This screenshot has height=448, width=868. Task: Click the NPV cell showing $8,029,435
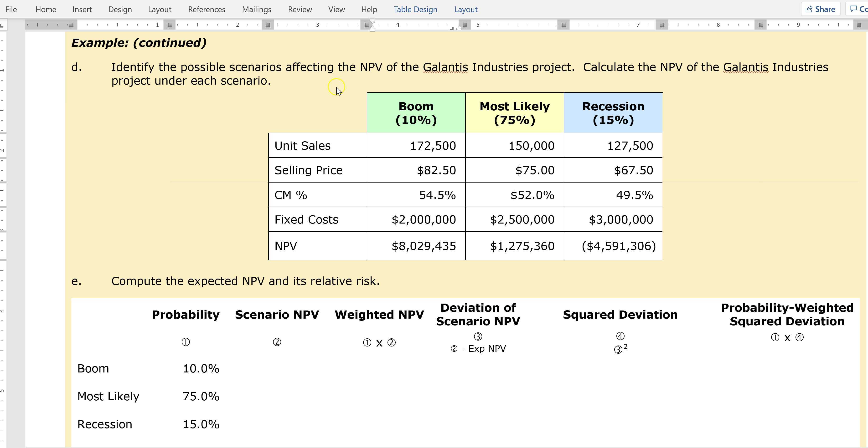(423, 246)
